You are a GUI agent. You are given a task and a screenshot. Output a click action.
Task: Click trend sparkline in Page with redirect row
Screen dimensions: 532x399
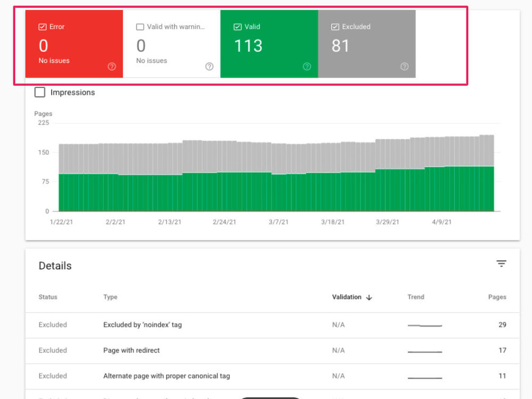425,352
